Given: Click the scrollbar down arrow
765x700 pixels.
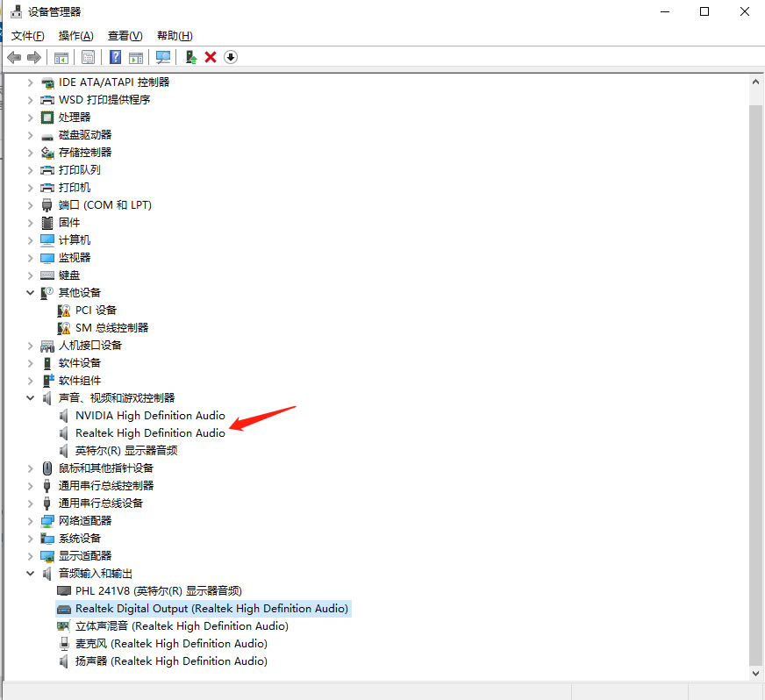Looking at the screenshot, I should tap(755, 674).
